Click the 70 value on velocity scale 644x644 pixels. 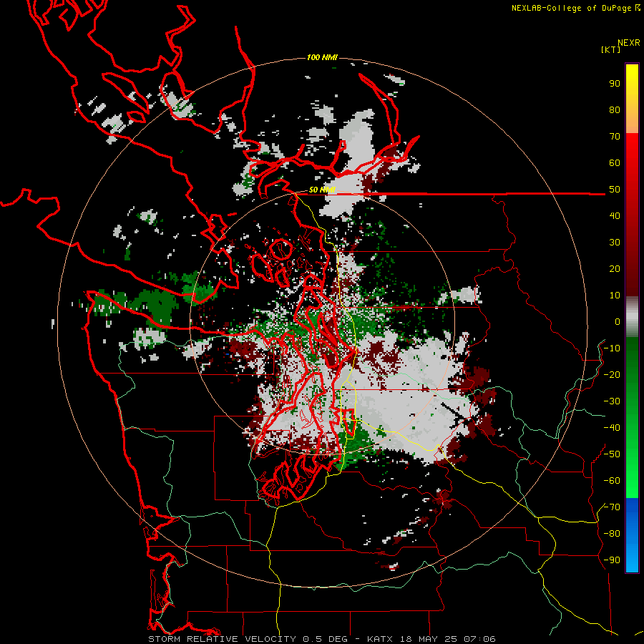pyautogui.click(x=615, y=137)
